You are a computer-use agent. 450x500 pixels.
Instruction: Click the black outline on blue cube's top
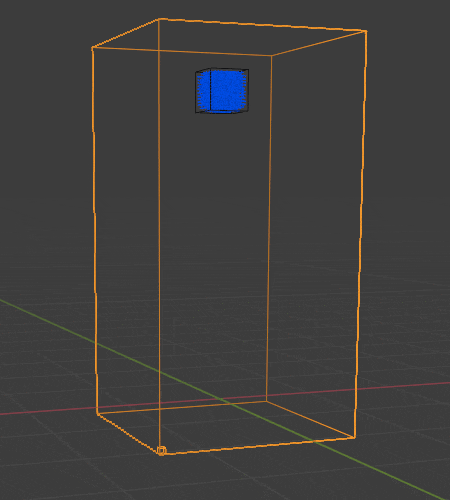click(x=222, y=69)
